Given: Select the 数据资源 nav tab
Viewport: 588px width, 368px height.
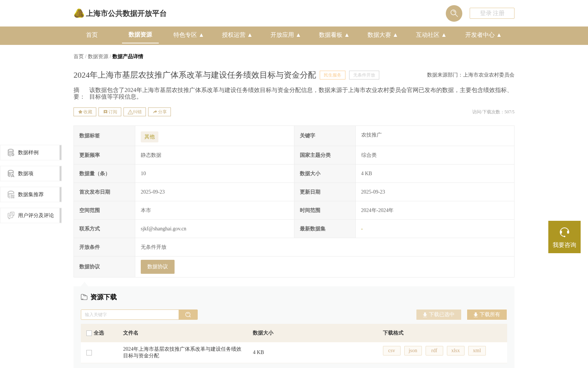Looking at the screenshot, I should (140, 35).
